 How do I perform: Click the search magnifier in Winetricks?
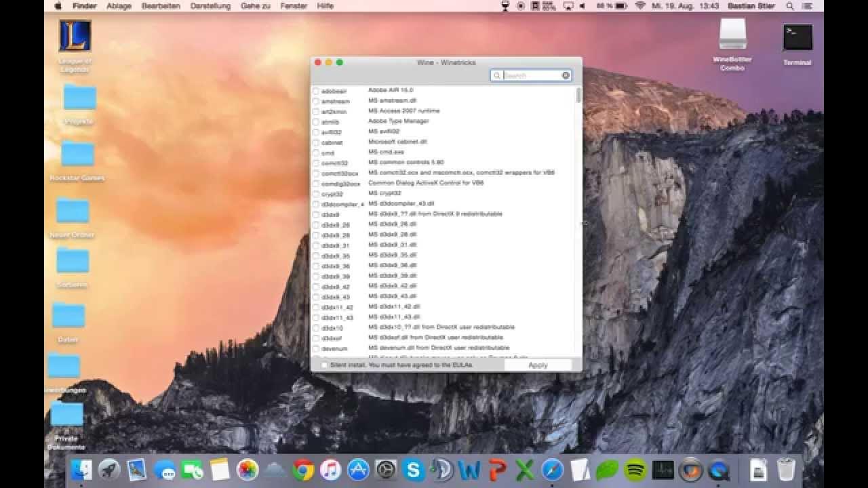497,75
